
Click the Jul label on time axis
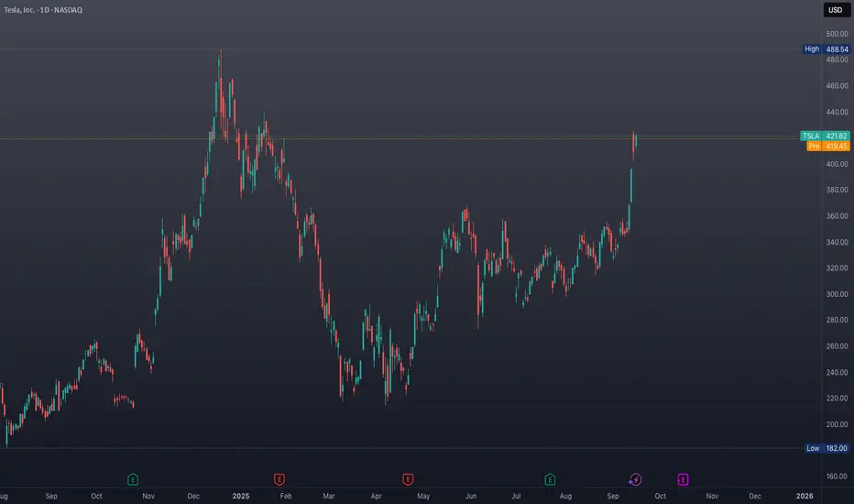(516, 496)
